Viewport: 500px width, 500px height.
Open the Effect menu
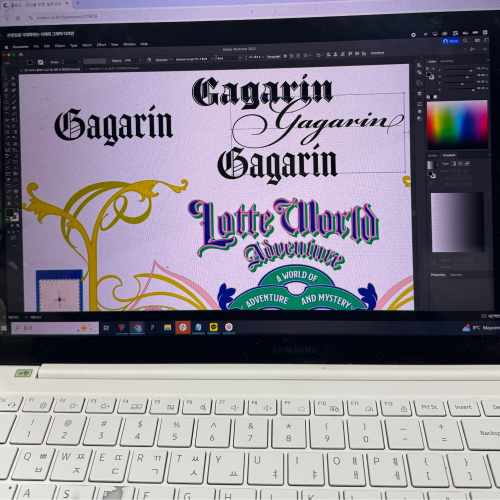[x=101, y=45]
